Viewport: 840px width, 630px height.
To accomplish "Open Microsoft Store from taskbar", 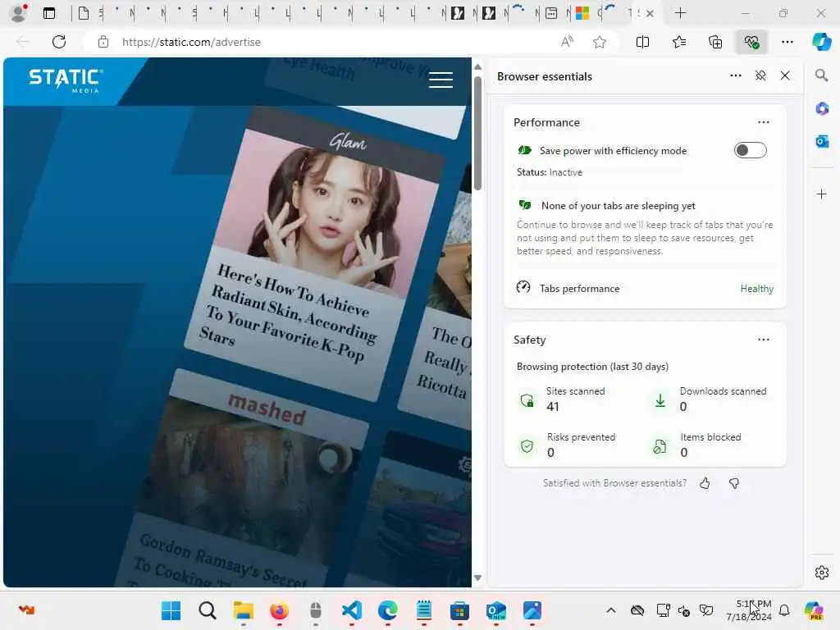I will pyautogui.click(x=459, y=610).
